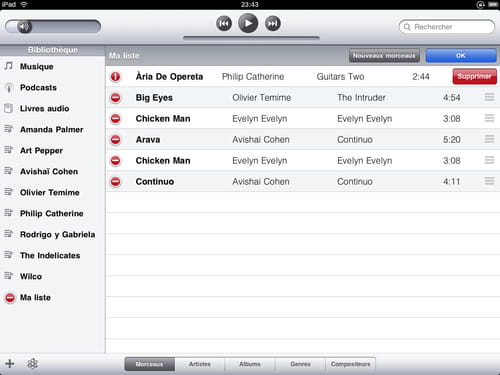This screenshot has height=375, width=500.
Task: Tap the Art Pepper playlist icon
Action: [8, 150]
